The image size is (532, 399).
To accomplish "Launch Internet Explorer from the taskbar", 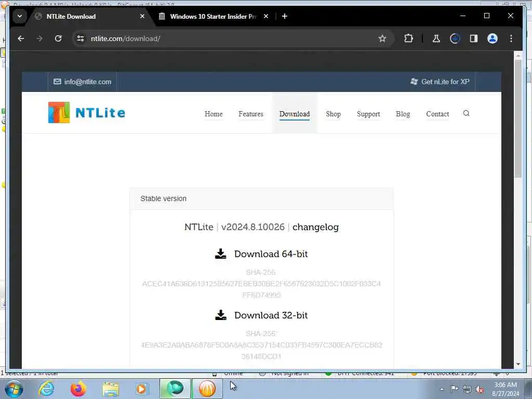I will 46,389.
